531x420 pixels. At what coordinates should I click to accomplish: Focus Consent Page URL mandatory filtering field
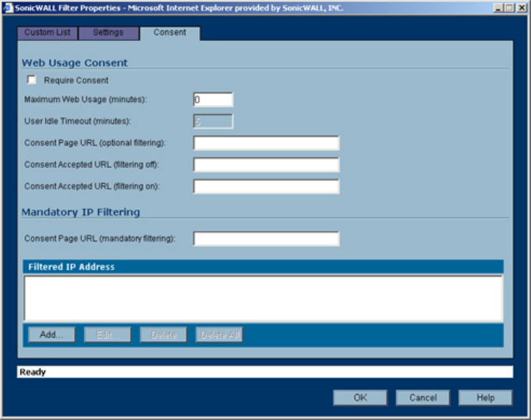click(x=266, y=238)
